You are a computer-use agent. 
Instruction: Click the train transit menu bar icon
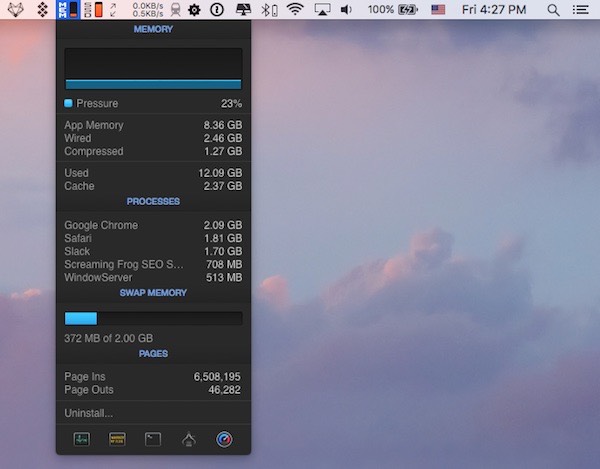pyautogui.click(x=176, y=10)
